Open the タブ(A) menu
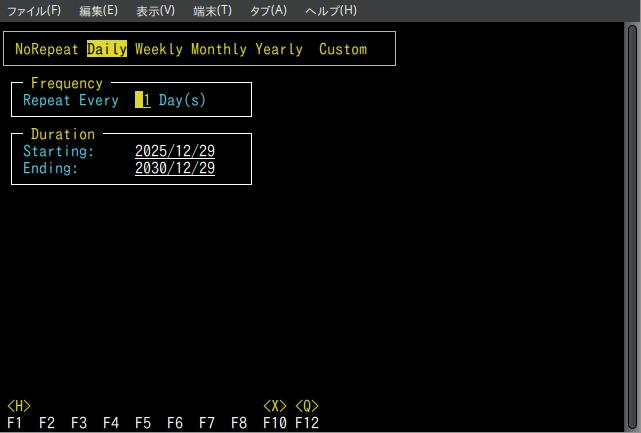The height and width of the screenshot is (433, 641). 268,10
